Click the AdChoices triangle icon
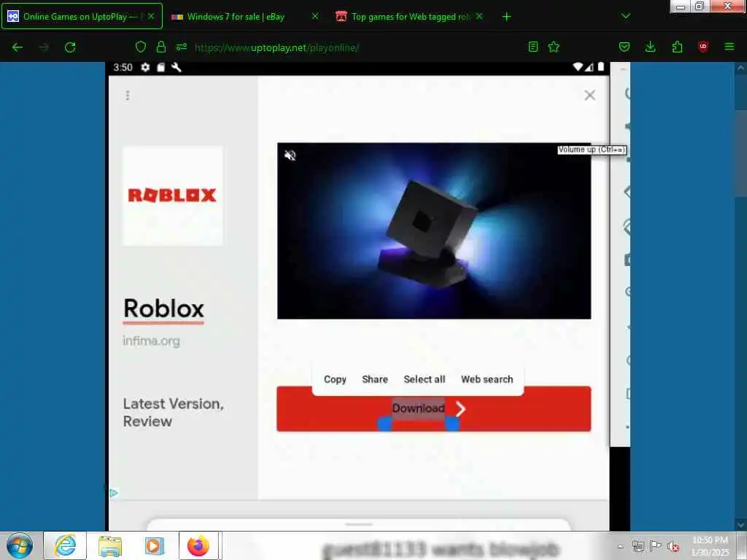 coord(114,493)
